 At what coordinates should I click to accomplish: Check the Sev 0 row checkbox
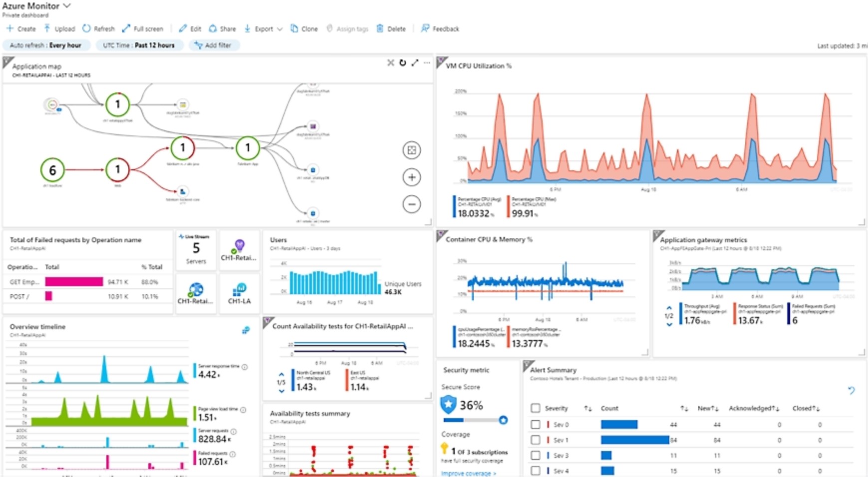(x=536, y=424)
